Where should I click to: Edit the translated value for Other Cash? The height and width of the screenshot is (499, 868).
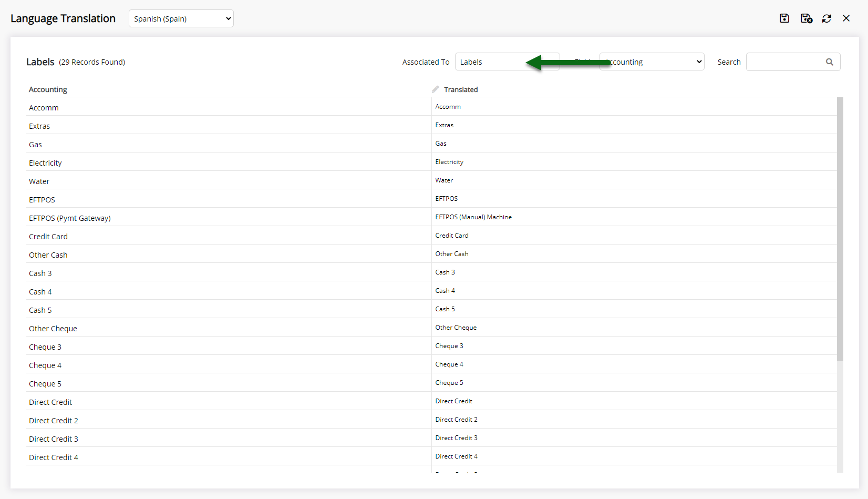click(634, 254)
